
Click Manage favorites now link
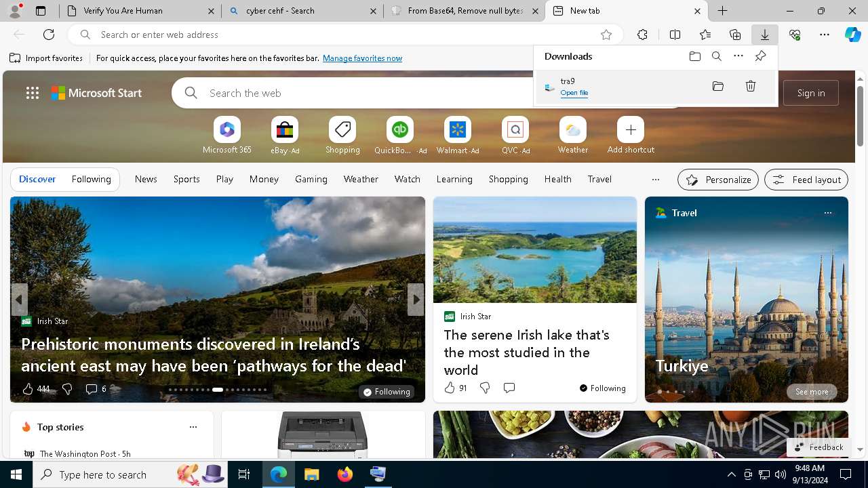coord(362,58)
